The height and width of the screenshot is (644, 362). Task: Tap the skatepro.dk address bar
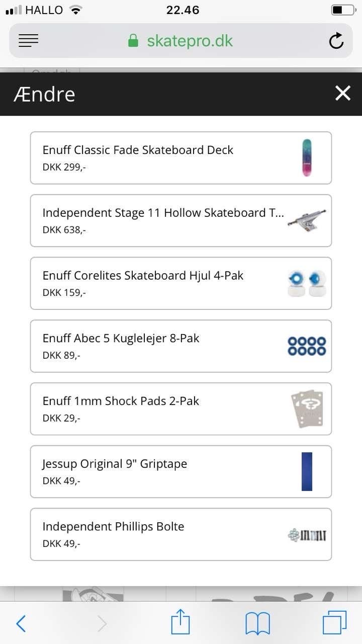[x=181, y=41]
